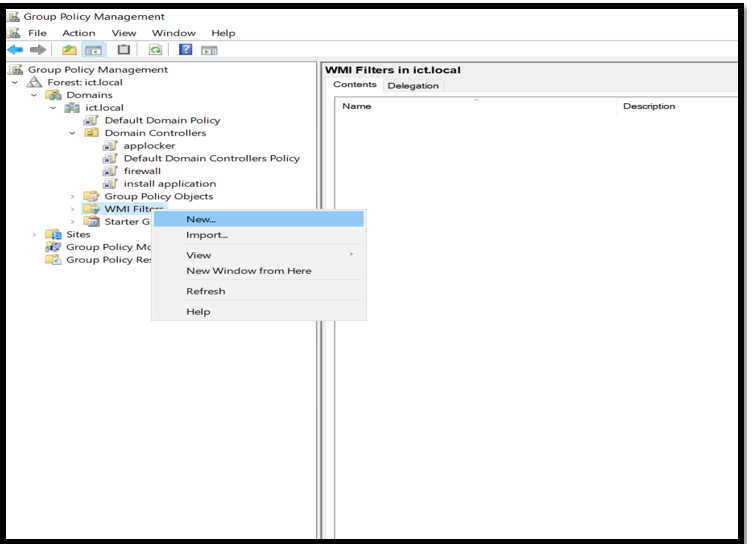Expand the WMI Filters node
This screenshot has height=548, width=752.
coord(72,210)
